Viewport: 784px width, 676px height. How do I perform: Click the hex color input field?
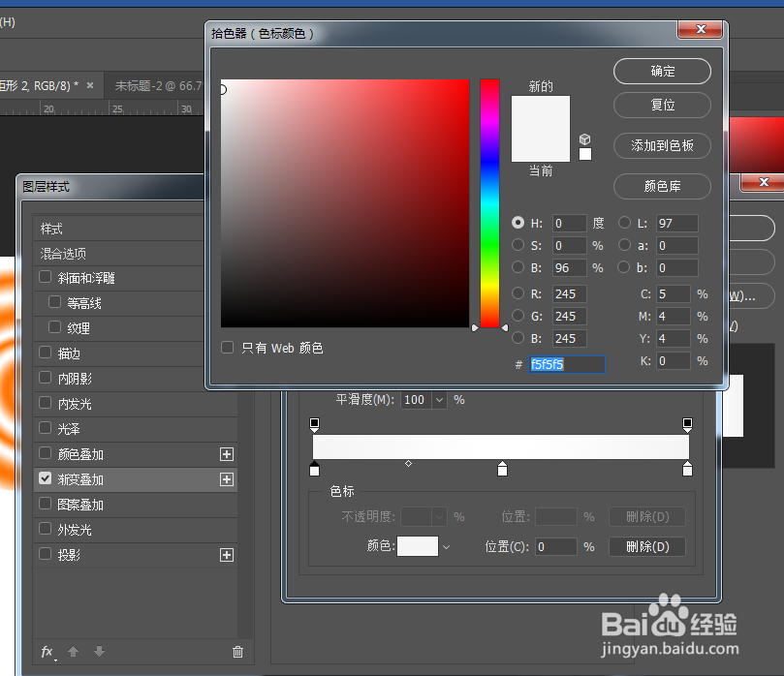(567, 364)
